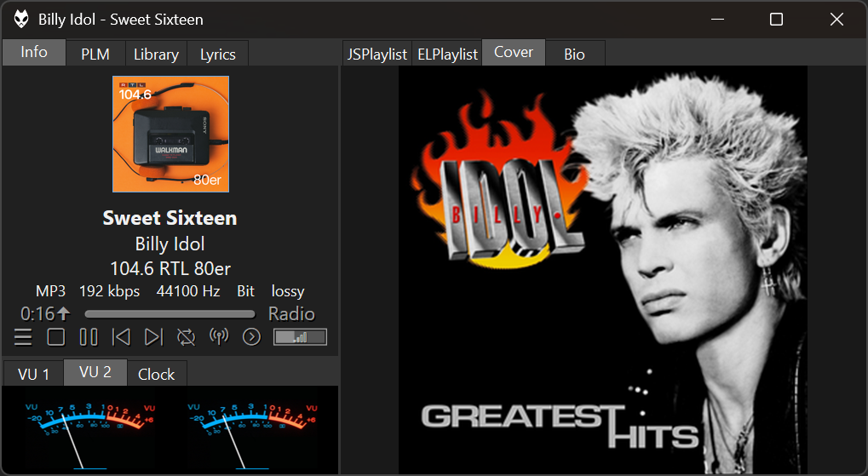868x476 pixels.
Task: Click the 'lossy' label
Action: pyautogui.click(x=288, y=291)
